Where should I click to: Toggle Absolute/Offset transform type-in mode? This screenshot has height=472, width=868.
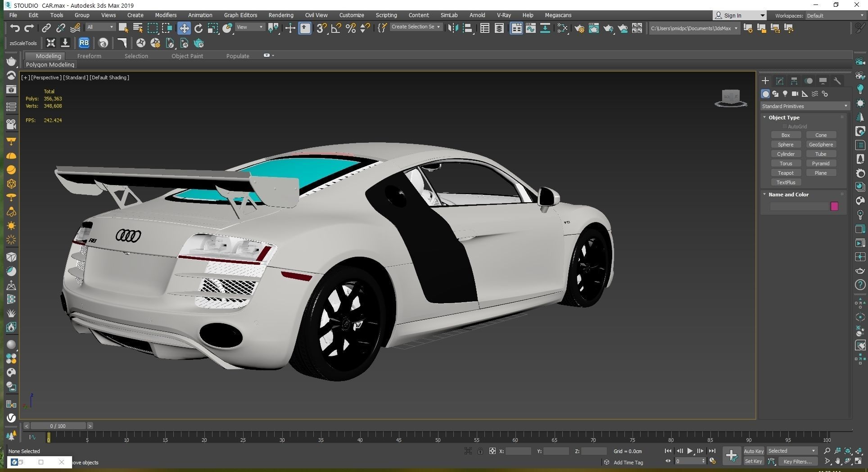coord(493,451)
